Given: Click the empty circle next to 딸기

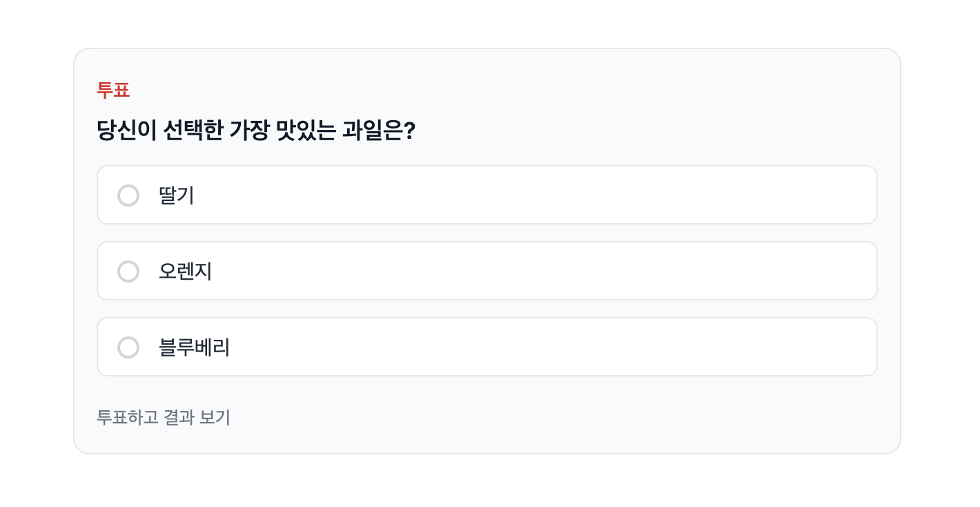Looking at the screenshot, I should click(128, 195).
